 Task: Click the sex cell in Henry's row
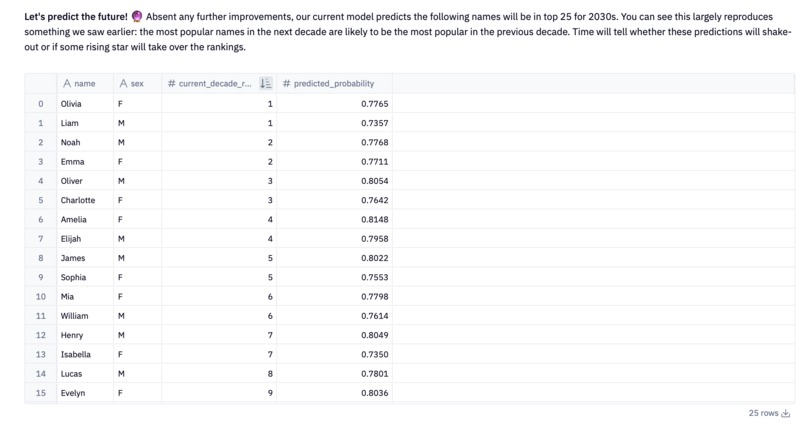(x=137, y=335)
